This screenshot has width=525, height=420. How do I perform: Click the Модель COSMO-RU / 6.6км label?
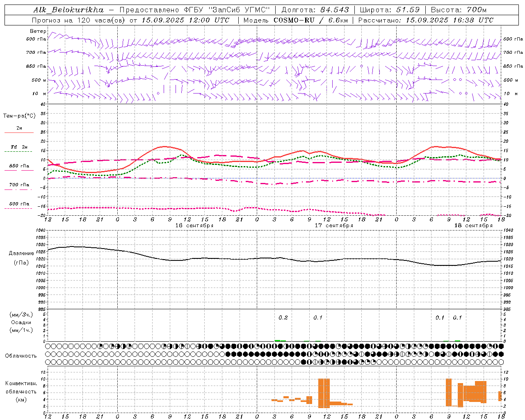(296, 20)
